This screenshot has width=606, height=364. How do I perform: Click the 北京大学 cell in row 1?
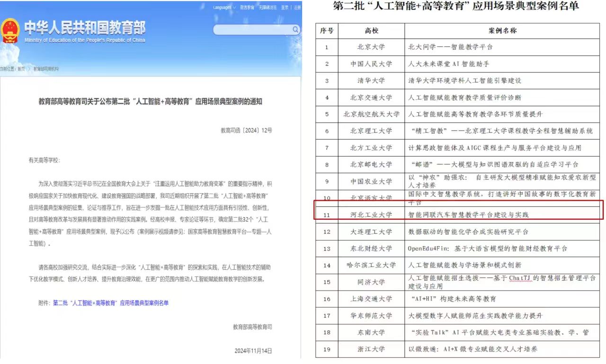coord(371,47)
